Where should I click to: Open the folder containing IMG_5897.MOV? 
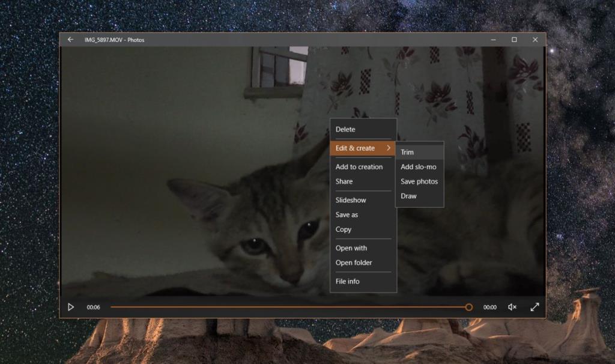tap(354, 262)
